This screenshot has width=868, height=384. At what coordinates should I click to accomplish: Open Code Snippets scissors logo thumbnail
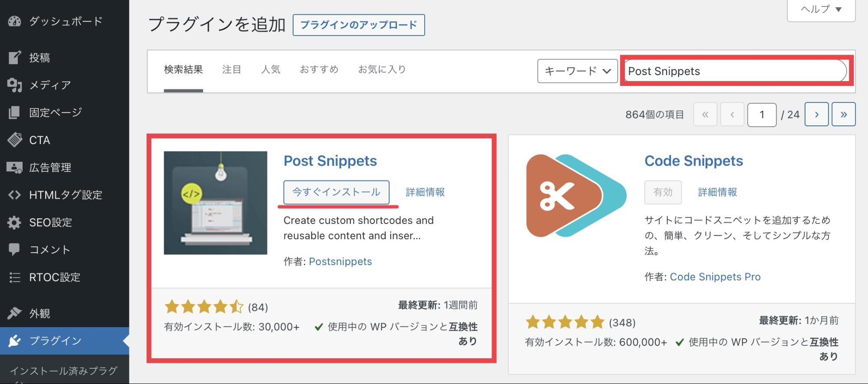tap(576, 196)
